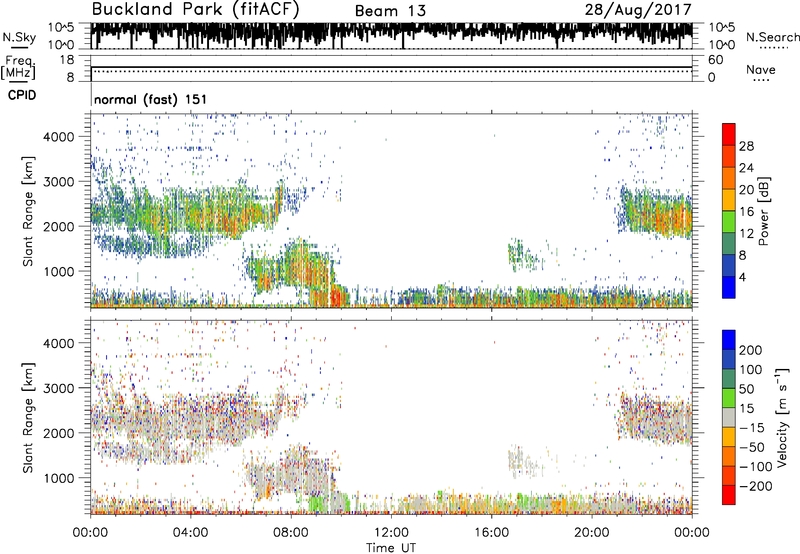Click the 'Power [dB]' colorbar title
800x554 pixels.
point(763,211)
